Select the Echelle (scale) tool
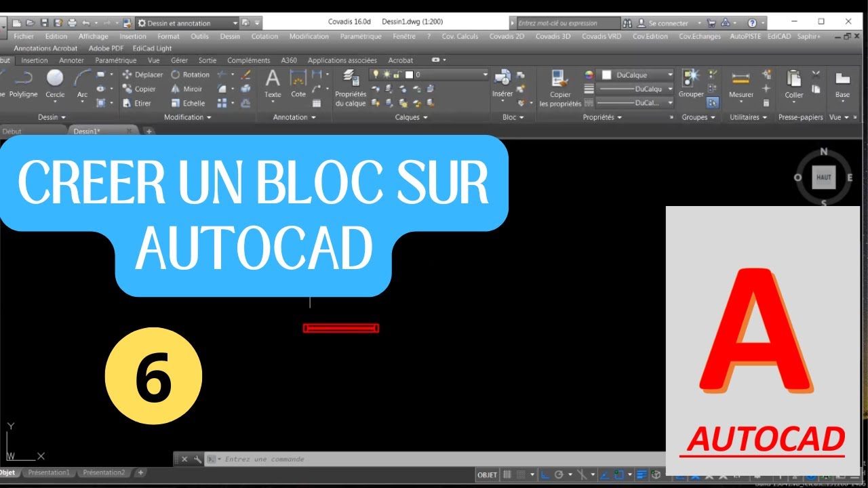The image size is (868, 488). [188, 103]
